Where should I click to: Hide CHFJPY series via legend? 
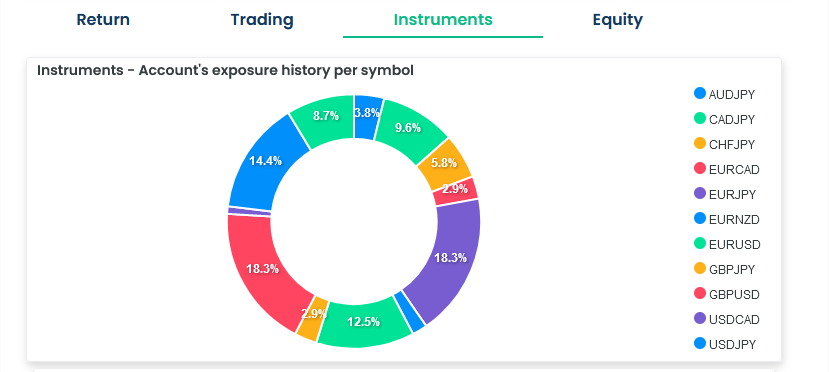coord(724,144)
